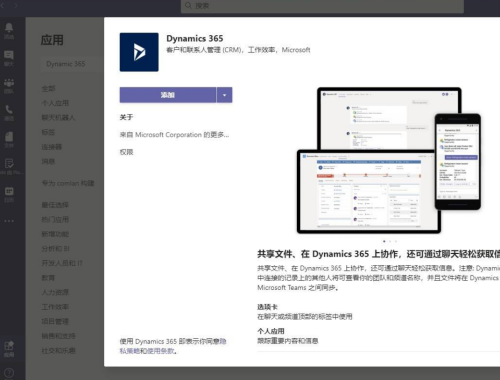This screenshot has width=500, height=380.
Task: Click the Dynamics 365 dialog title
Action: coord(195,38)
